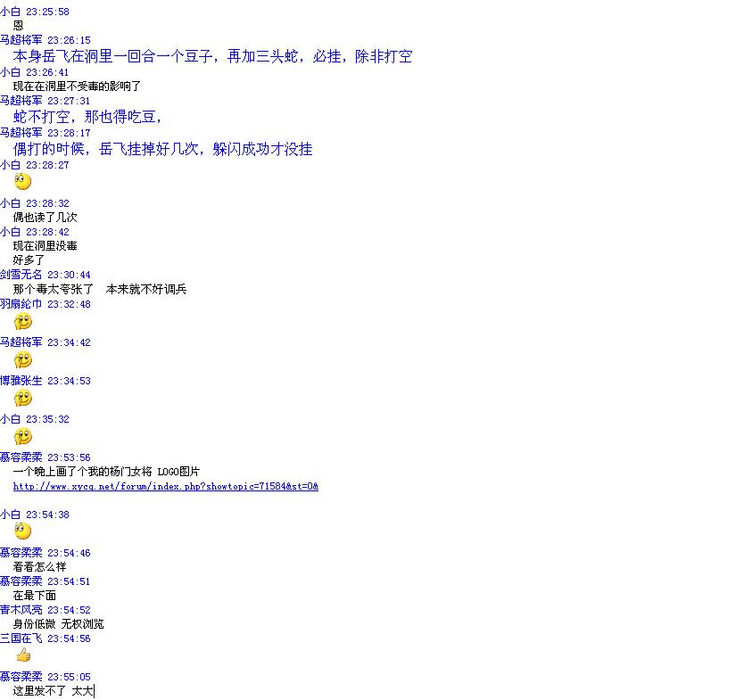
Task: Click the sender header 小白 23:28:42
Action: 35,232
